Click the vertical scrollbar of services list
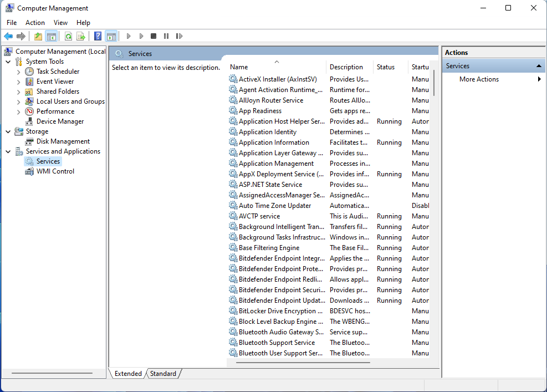 pyautogui.click(x=434, y=83)
